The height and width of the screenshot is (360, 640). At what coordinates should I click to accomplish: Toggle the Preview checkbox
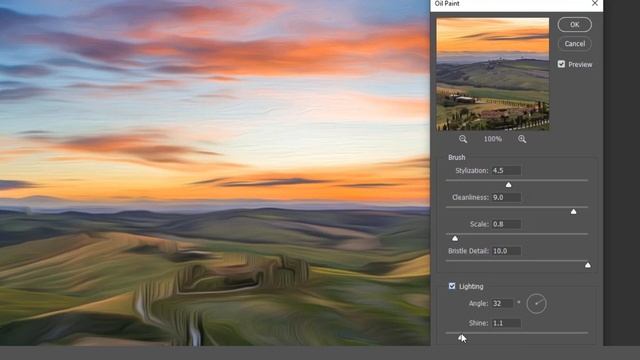point(561,64)
